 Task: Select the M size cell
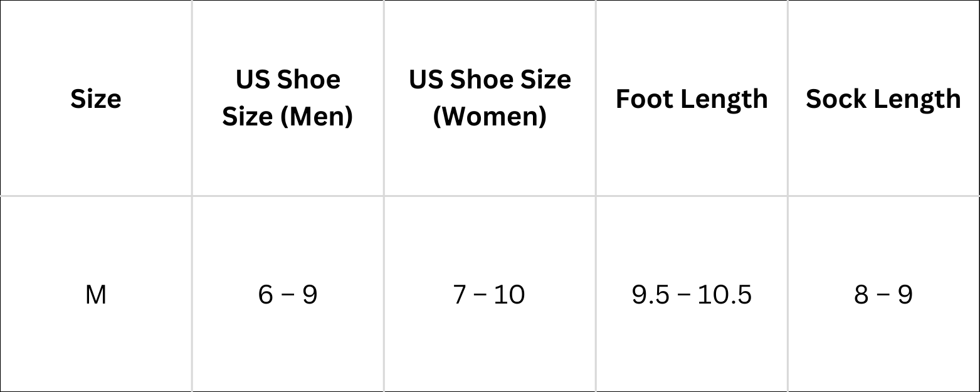pyautogui.click(x=95, y=294)
